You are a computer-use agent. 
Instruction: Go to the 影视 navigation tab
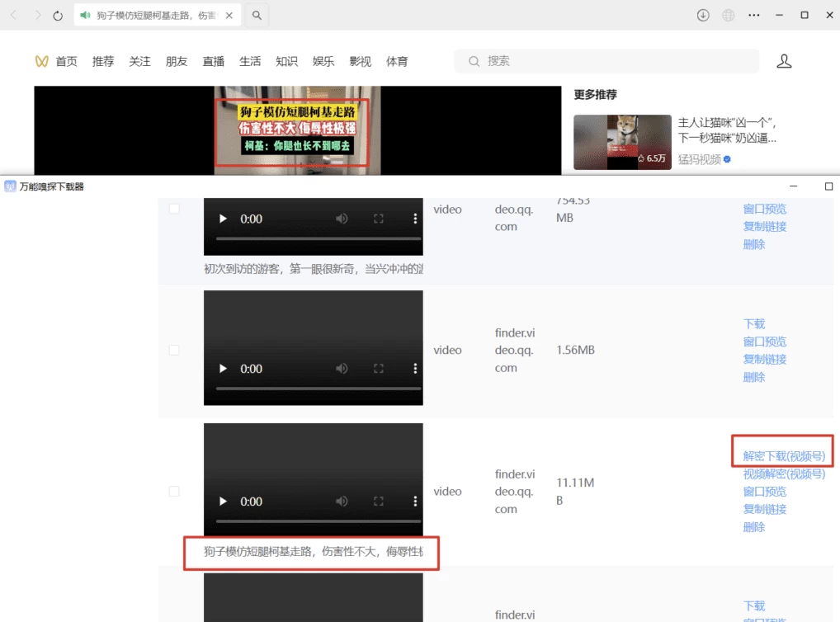(x=361, y=61)
